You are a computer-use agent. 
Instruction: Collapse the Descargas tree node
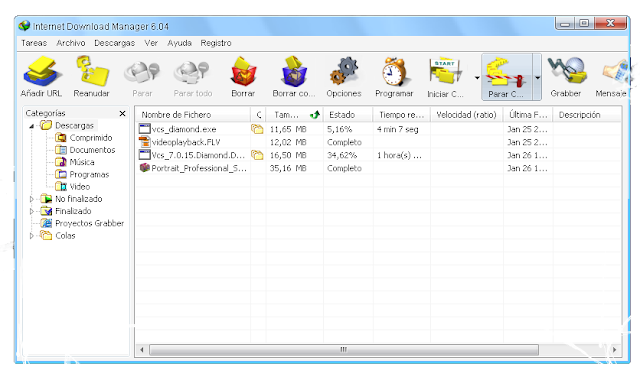pos(31,126)
